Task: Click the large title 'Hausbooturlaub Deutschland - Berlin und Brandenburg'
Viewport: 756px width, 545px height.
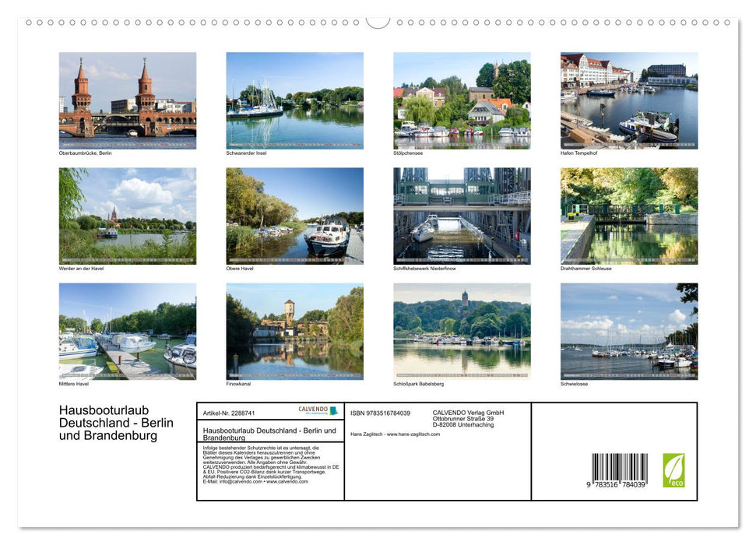Action: (x=116, y=423)
